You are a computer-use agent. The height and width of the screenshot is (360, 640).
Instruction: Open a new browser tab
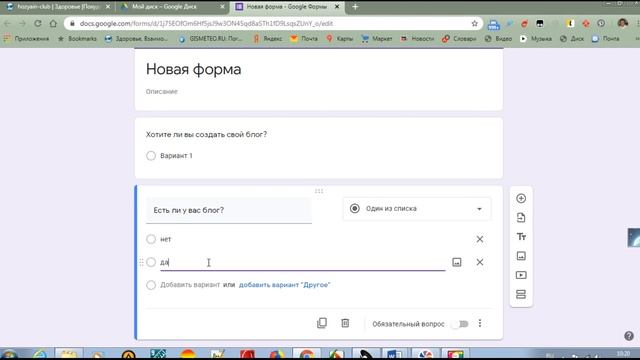point(355,7)
